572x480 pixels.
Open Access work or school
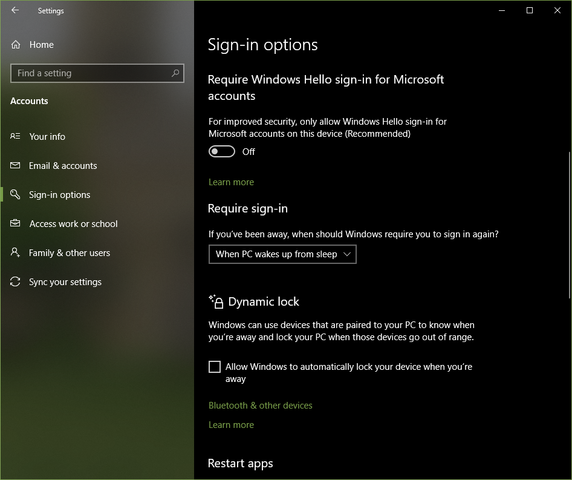point(73,224)
